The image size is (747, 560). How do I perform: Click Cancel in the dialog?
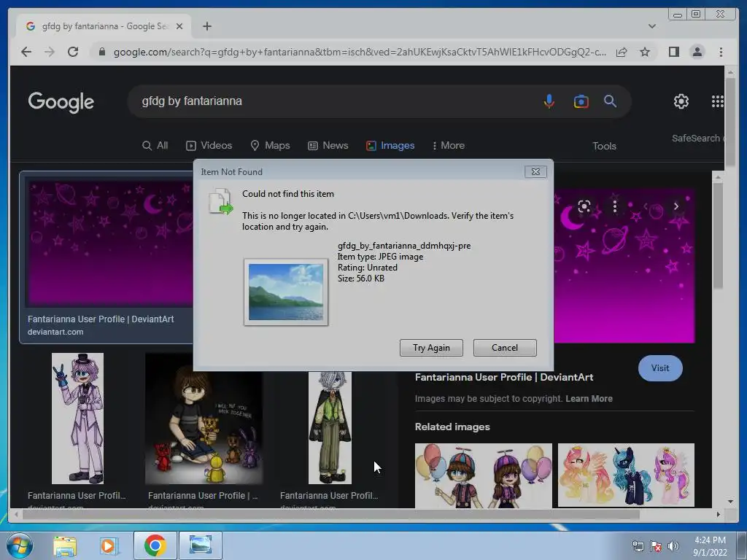pos(505,348)
